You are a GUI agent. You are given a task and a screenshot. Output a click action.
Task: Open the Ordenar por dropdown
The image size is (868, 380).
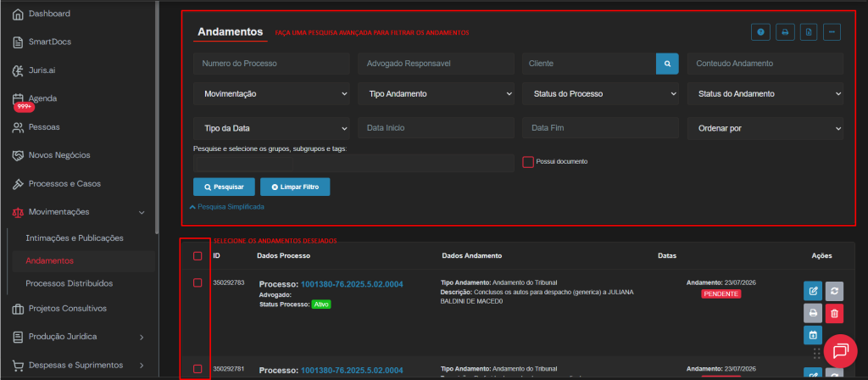click(765, 128)
